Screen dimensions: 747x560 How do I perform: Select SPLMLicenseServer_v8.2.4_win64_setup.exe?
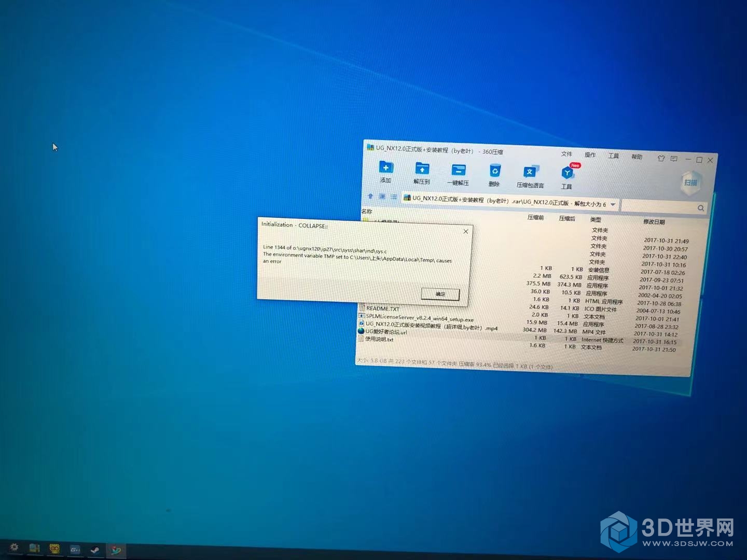(416, 317)
